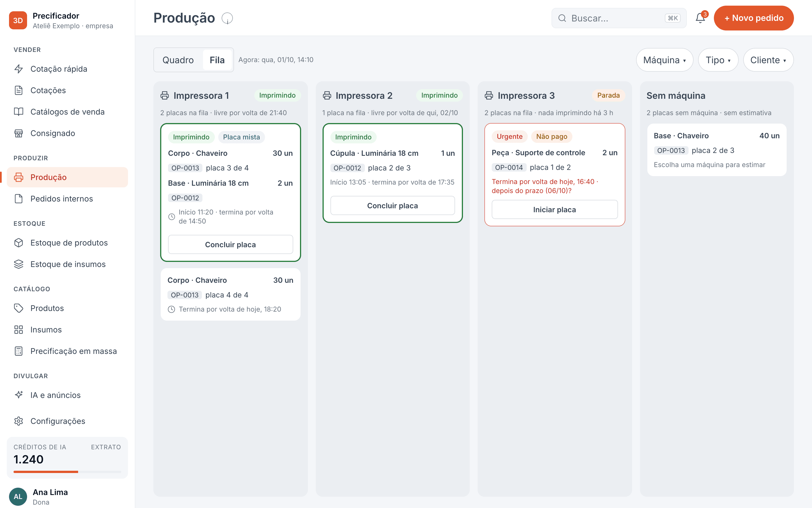This screenshot has width=812, height=508.
Task: Open Consignado store icon
Action: [19, 133]
